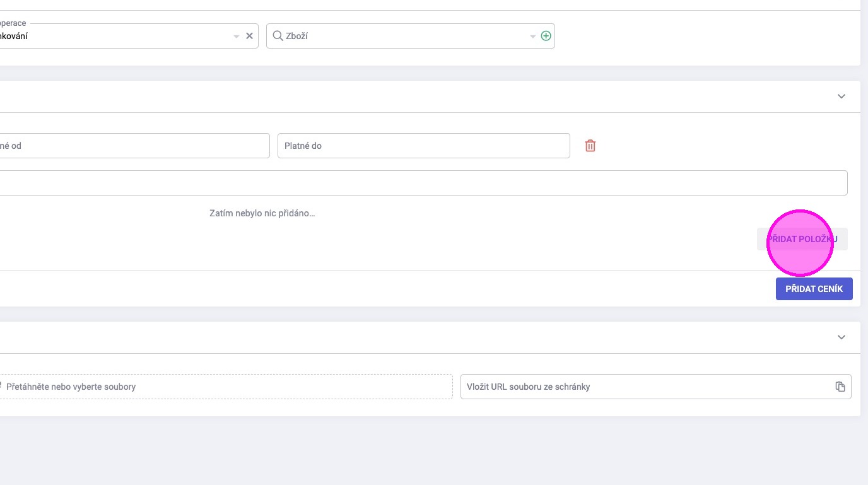Image resolution: width=868 pixels, height=485 pixels.
Task: Click the Platné do date field
Action: click(x=423, y=146)
